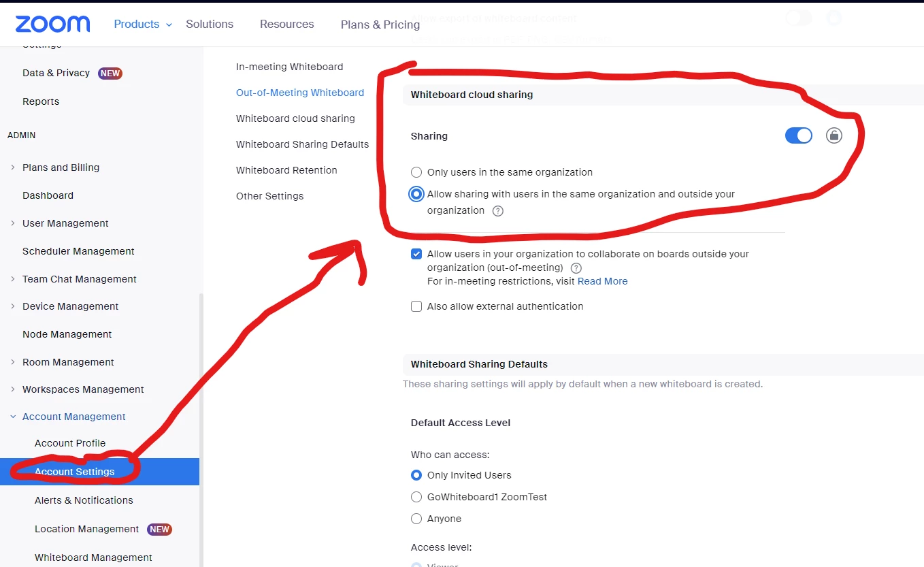
Task: Open help tooltip for outside organization sharing
Action: pyautogui.click(x=498, y=211)
